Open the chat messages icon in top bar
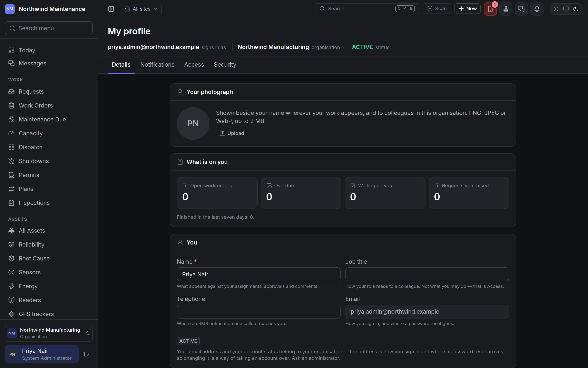Image resolution: width=588 pixels, height=368 pixels. pos(521,9)
